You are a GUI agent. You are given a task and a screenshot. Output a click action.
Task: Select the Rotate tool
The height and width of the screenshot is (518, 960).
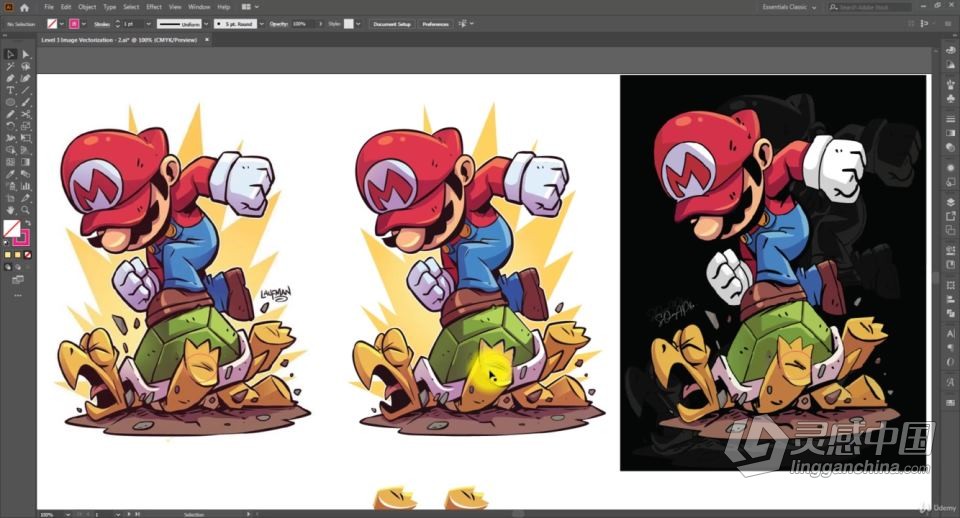click(10, 126)
